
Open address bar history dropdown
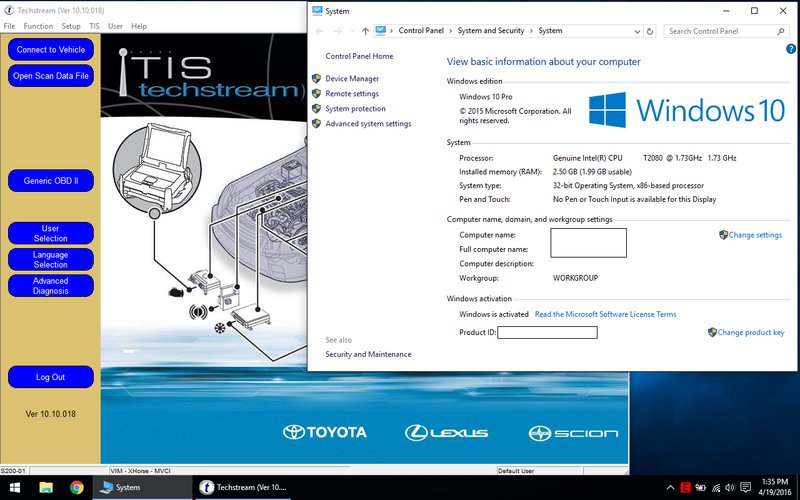pyautogui.click(x=637, y=32)
